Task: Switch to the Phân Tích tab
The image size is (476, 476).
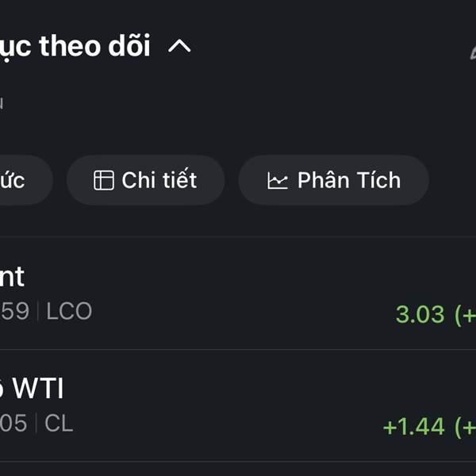Action: [333, 181]
